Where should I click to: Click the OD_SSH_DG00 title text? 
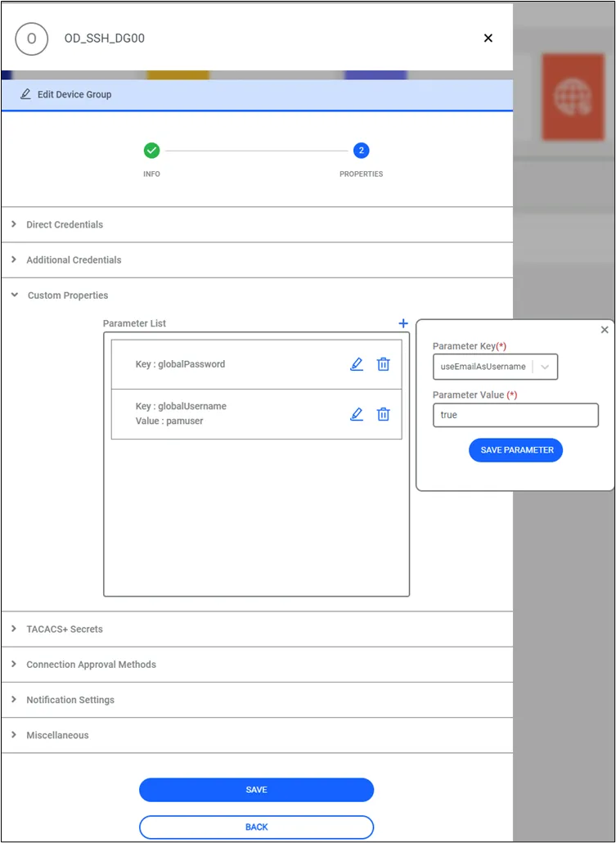click(104, 38)
